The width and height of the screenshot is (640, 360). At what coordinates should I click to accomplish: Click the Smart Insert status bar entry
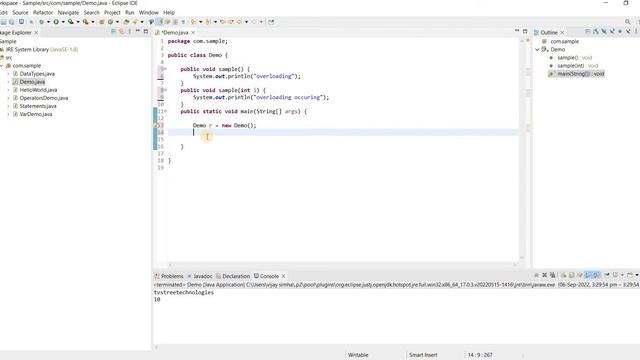click(423, 355)
